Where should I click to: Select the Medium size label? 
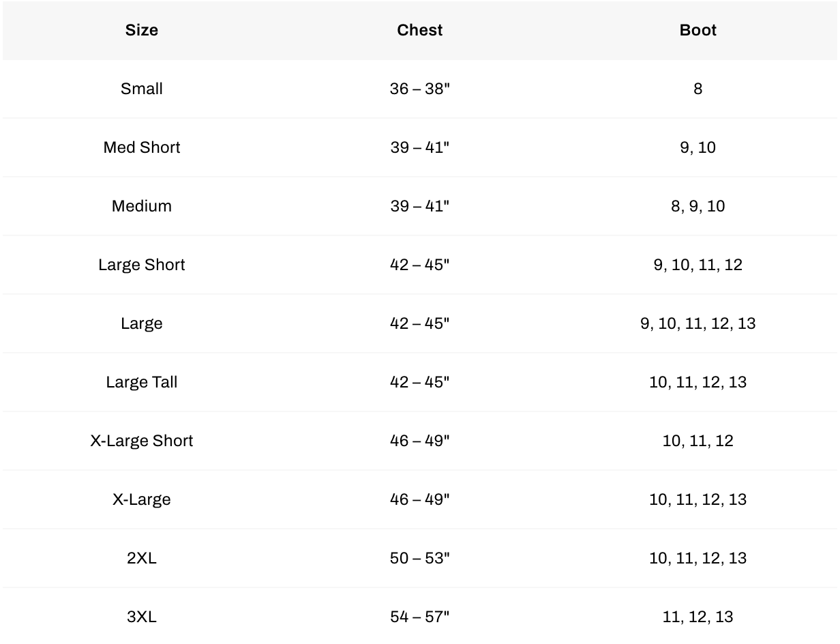click(x=142, y=206)
